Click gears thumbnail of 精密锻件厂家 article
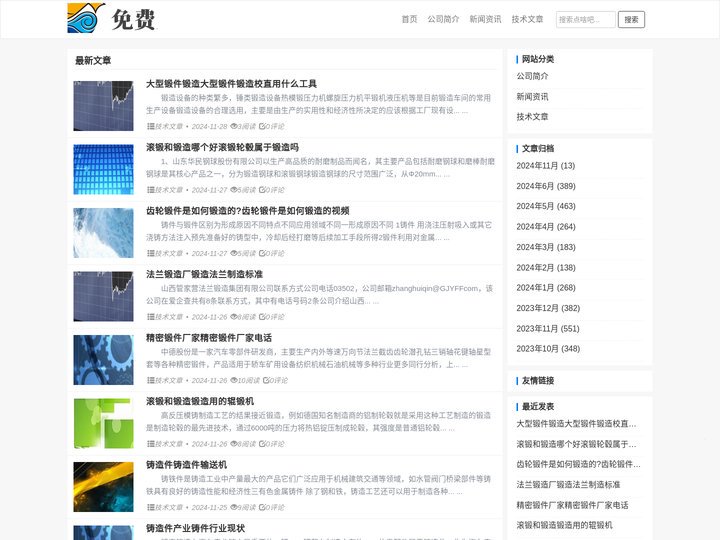 coord(103,360)
